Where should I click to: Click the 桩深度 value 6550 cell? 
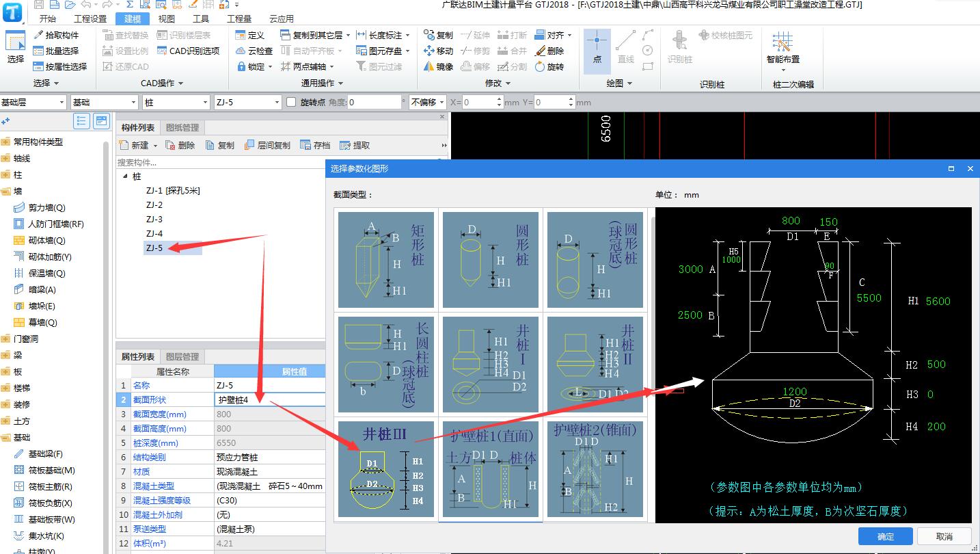[270, 443]
